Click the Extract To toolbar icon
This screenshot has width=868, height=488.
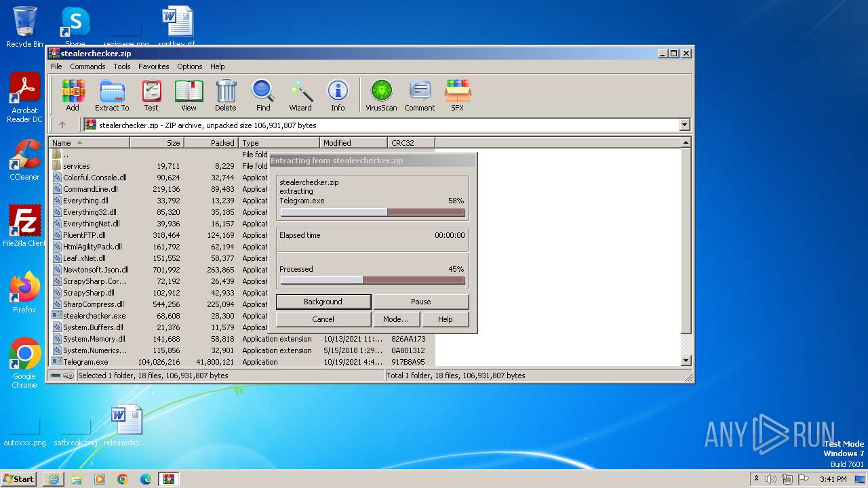pos(112,95)
